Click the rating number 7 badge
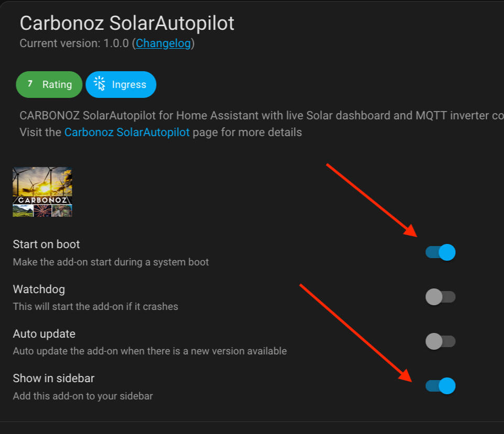The width and height of the screenshot is (504, 434). click(30, 84)
